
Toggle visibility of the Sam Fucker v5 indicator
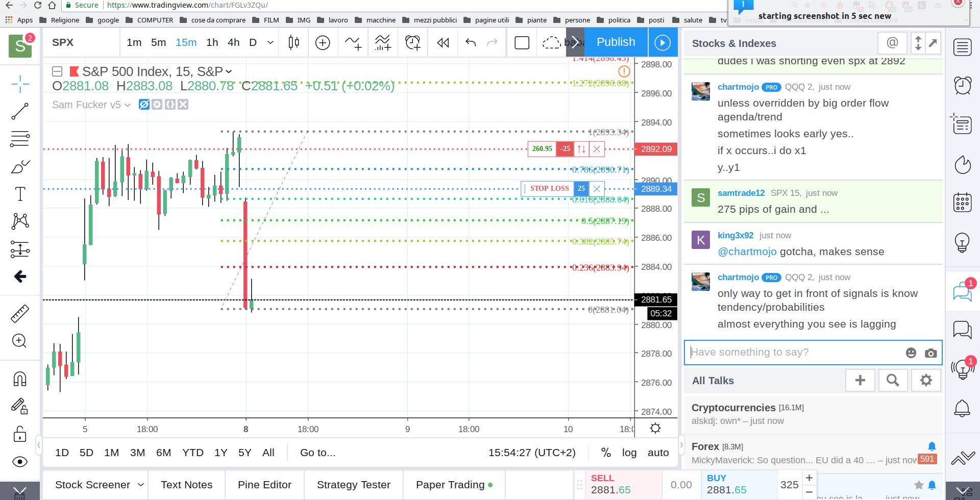click(144, 105)
